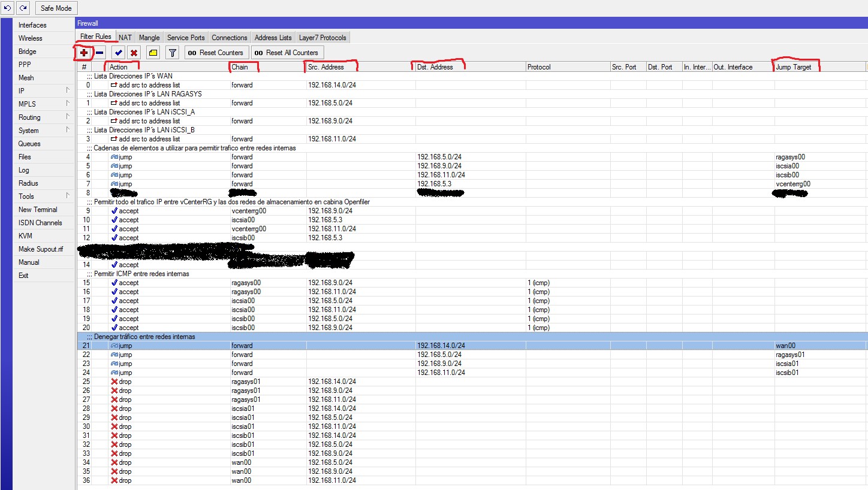The image size is (868, 490).
Task: Open the Address Lists tab
Action: point(273,38)
